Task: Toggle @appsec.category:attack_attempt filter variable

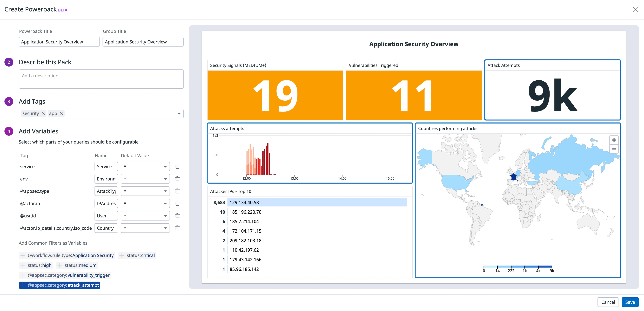Action: [59, 285]
